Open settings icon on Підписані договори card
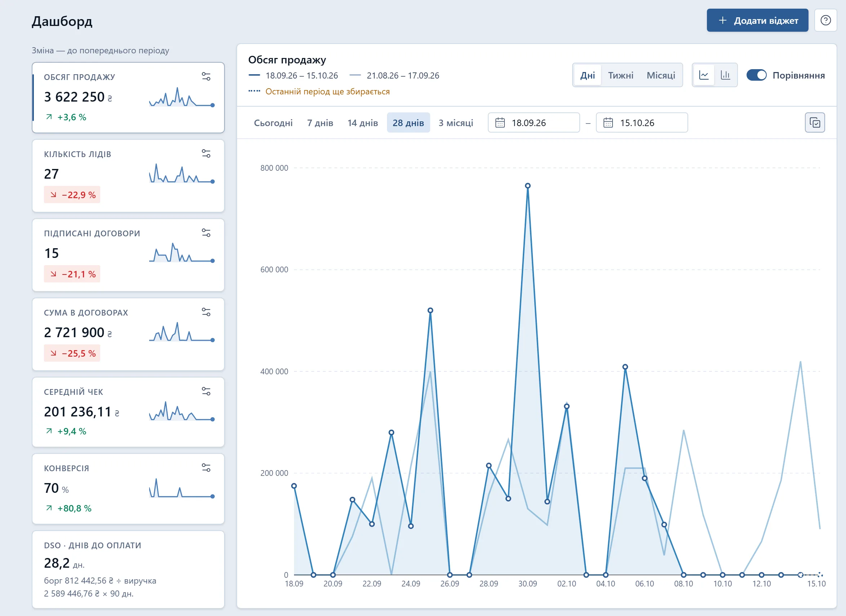Image resolution: width=846 pixels, height=616 pixels. click(206, 233)
